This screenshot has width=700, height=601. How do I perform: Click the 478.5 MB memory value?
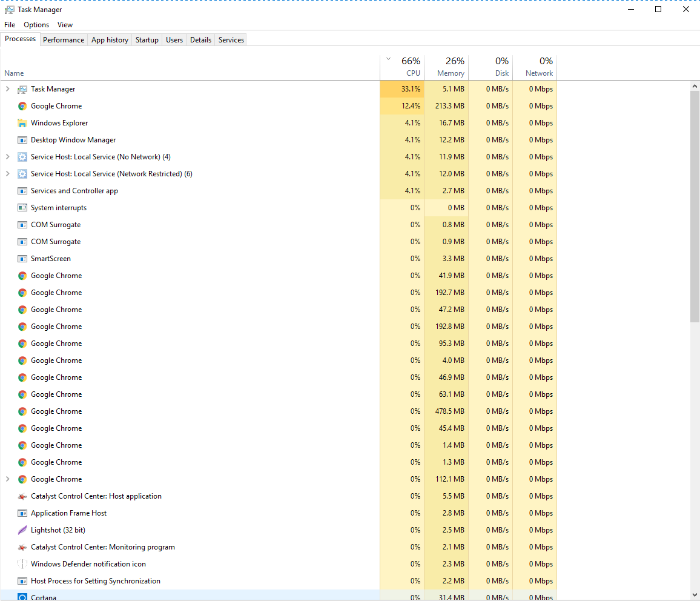pyautogui.click(x=449, y=412)
